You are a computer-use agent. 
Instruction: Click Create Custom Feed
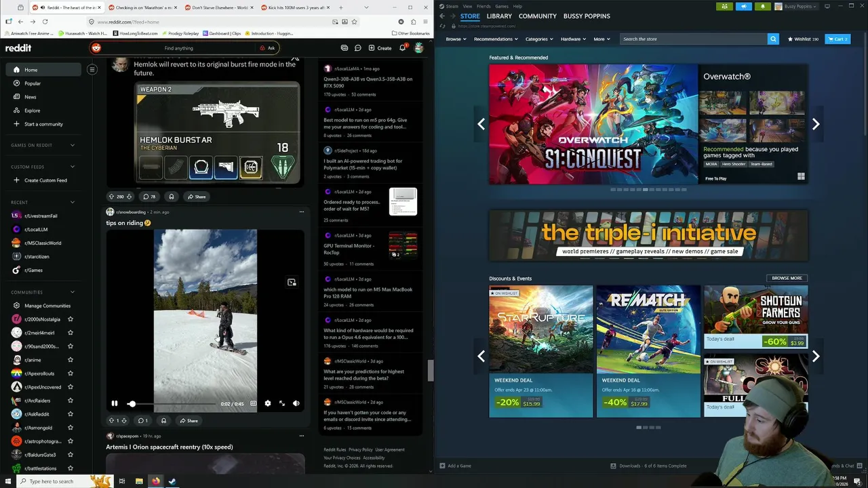(45, 180)
